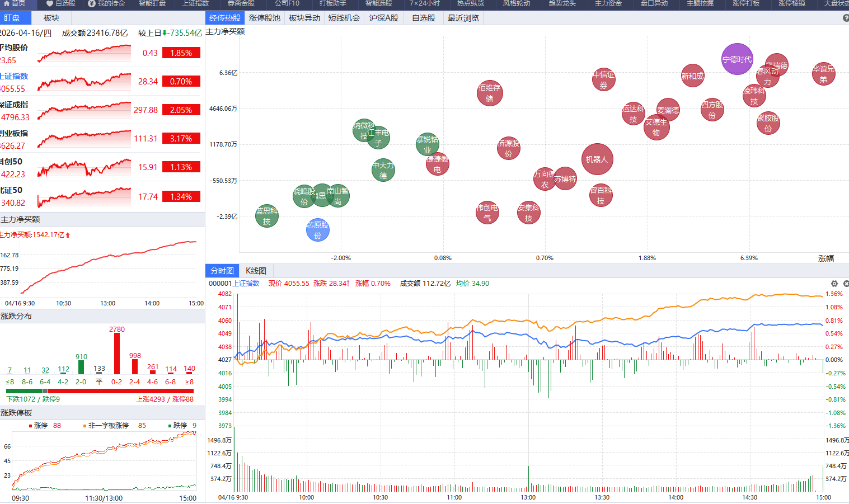The height and width of the screenshot is (504, 849).
Task: Click the help question mark icon
Action: click(x=846, y=18)
